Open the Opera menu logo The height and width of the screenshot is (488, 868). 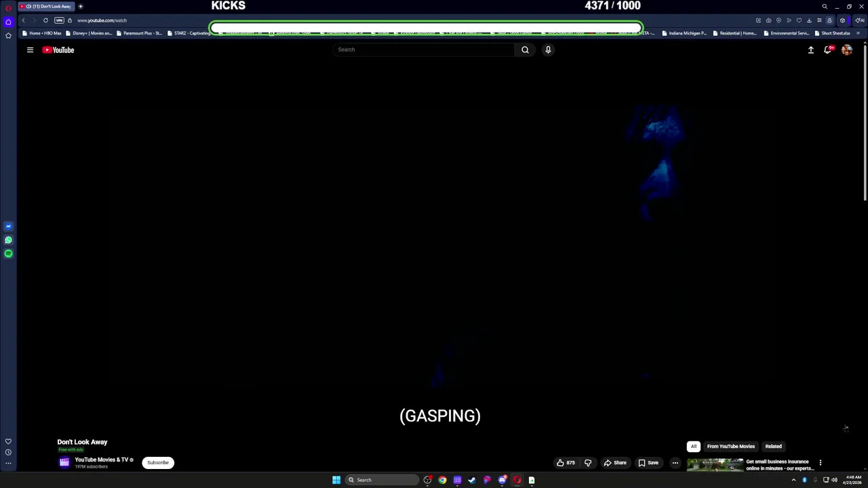(8, 7)
